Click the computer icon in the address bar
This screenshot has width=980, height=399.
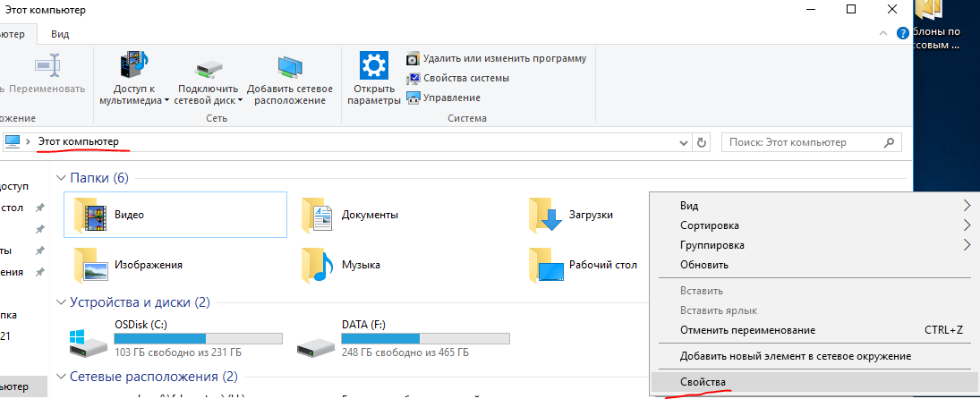point(13,141)
